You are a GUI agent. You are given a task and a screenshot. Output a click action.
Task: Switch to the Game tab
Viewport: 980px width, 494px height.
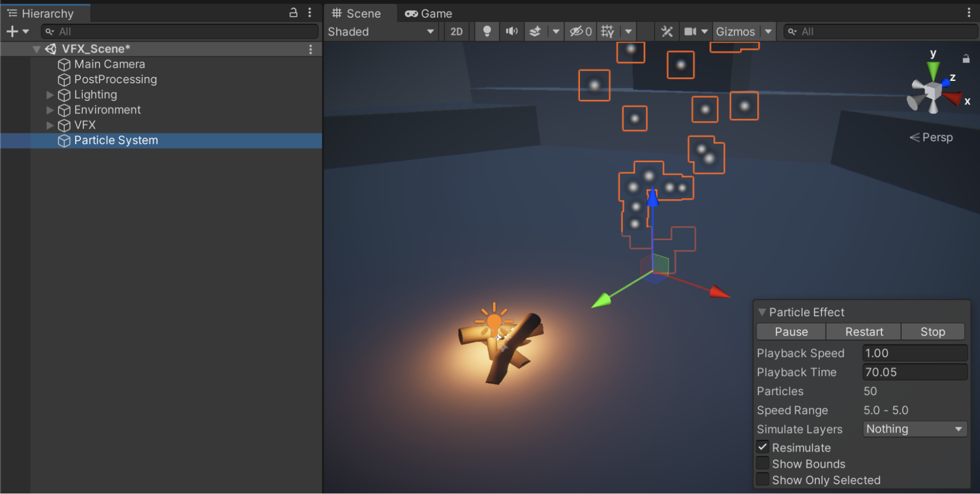click(x=428, y=13)
